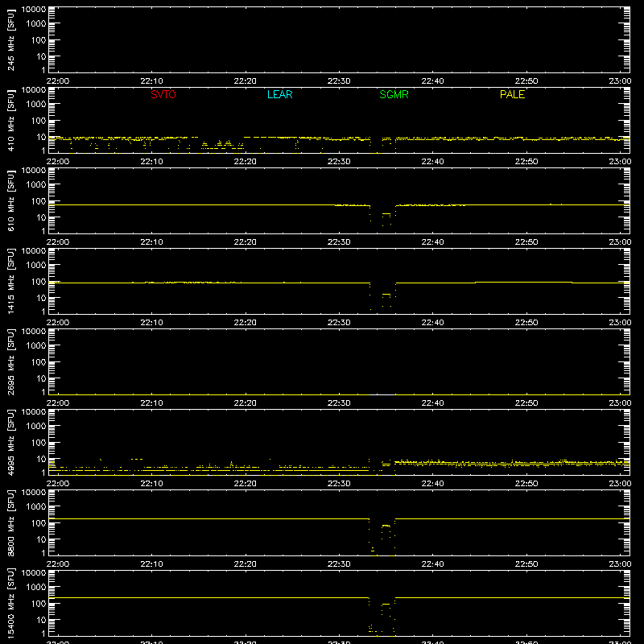The height and width of the screenshot is (644, 644).
Task: Click 22:00 label under the 245 MHz panel
Action: (x=58, y=81)
